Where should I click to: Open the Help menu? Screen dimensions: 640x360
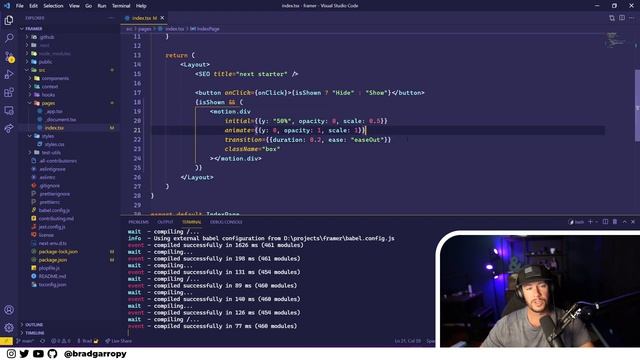141,6
